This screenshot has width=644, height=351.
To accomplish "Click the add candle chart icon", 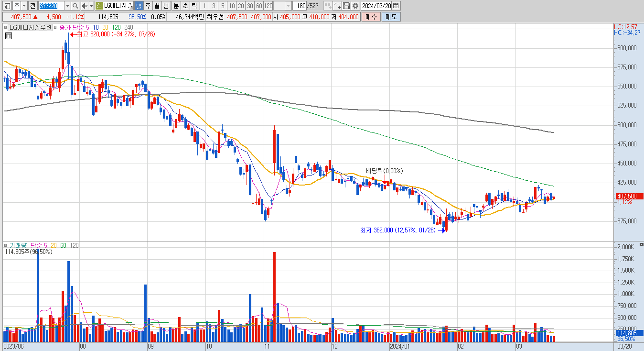I will [x=328, y=6].
